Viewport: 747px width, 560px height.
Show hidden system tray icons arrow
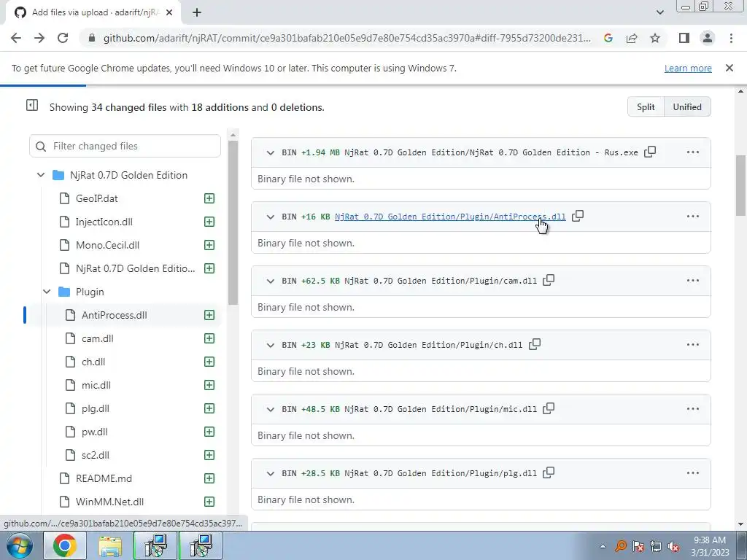603,546
